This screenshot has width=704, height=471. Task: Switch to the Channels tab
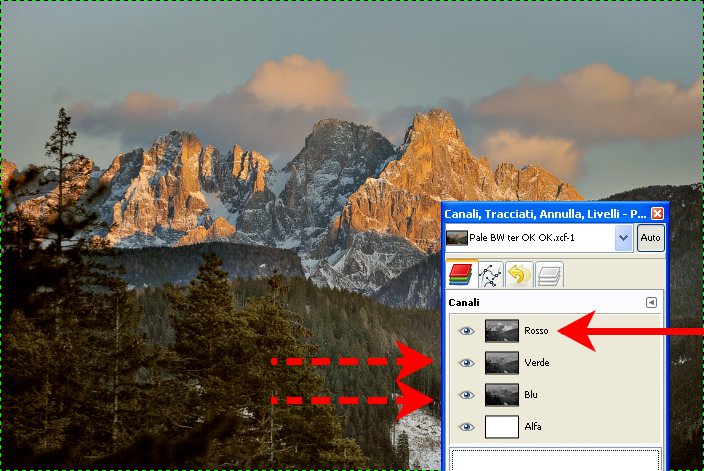[461, 274]
